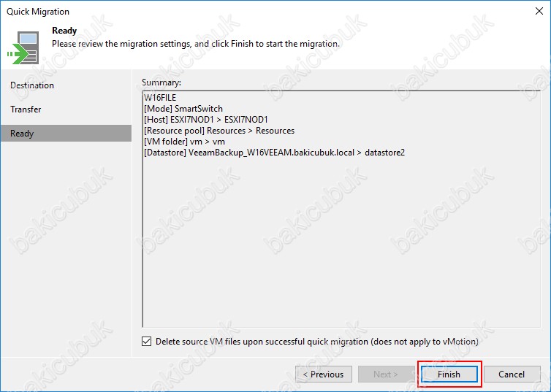Click the [Host] ESXI7NOD1 summary line
Screen dimensions: 551x392
coord(206,119)
